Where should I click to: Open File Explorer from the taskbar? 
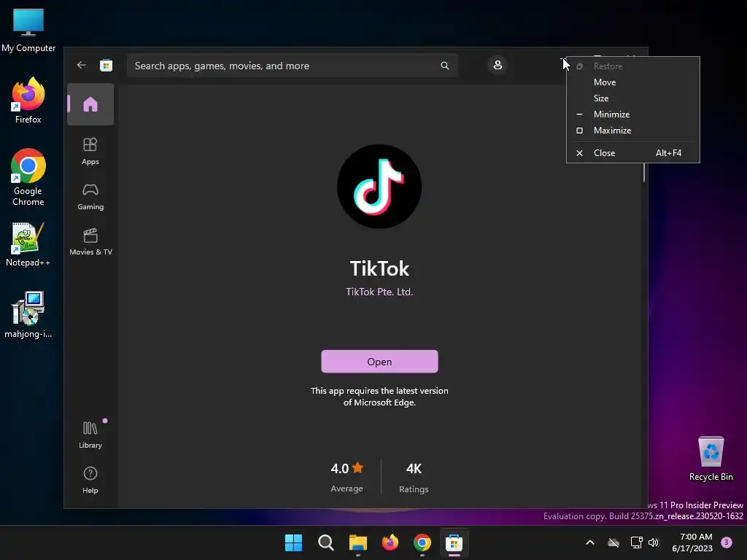click(357, 542)
